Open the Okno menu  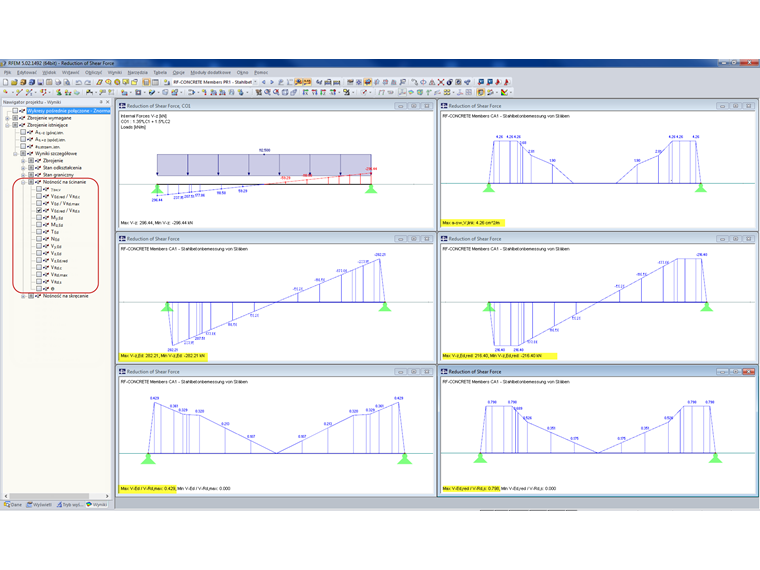[242, 73]
